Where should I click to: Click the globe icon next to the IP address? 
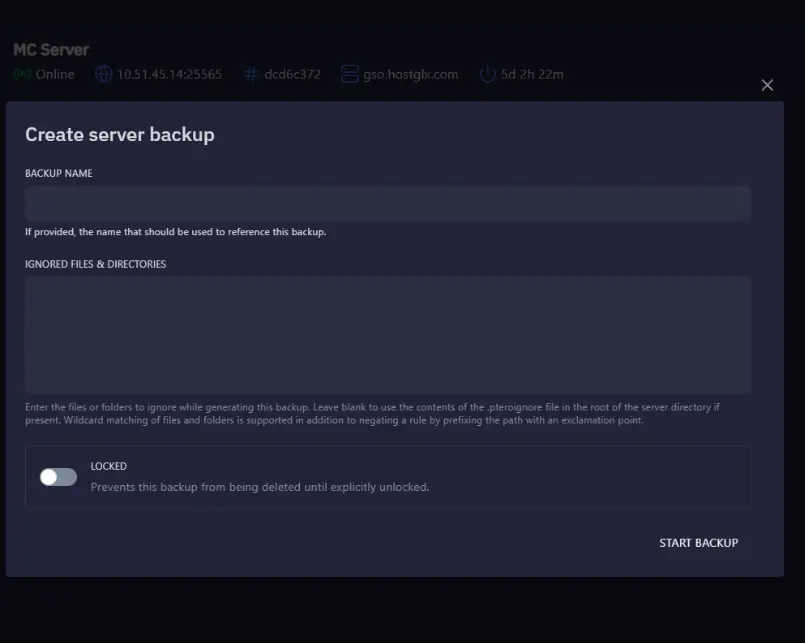coord(103,74)
